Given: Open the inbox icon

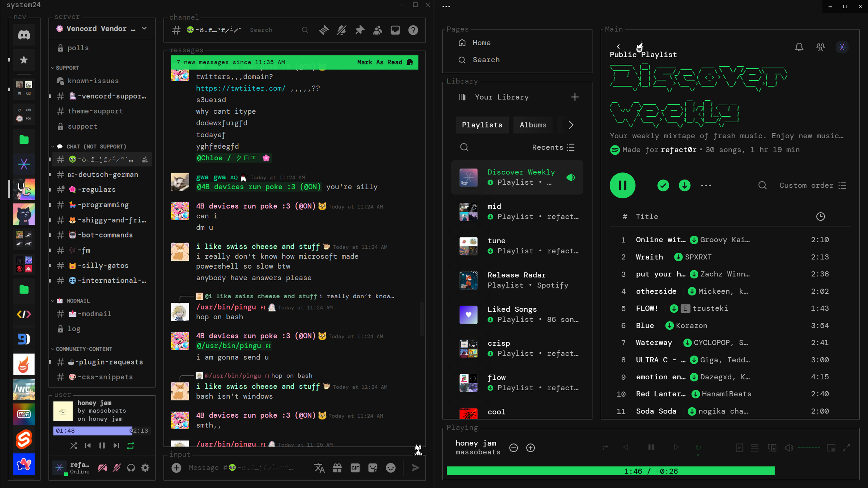Looking at the screenshot, I should click(x=395, y=30).
